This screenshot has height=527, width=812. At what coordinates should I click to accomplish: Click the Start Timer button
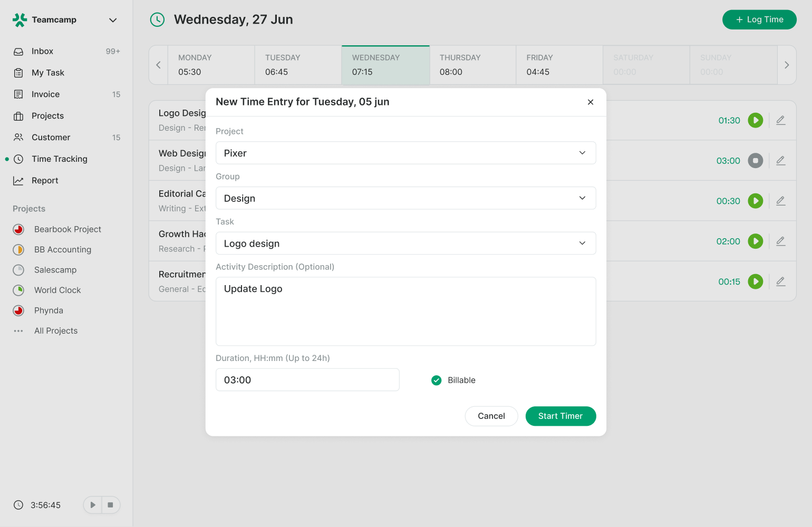click(560, 416)
